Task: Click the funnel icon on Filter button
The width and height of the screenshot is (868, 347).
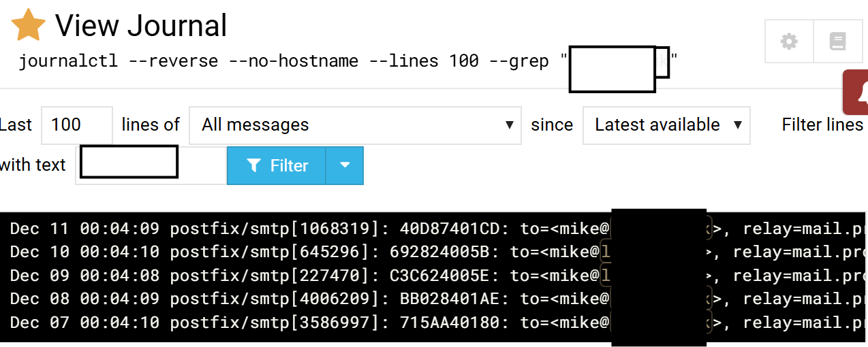Action: [x=253, y=165]
